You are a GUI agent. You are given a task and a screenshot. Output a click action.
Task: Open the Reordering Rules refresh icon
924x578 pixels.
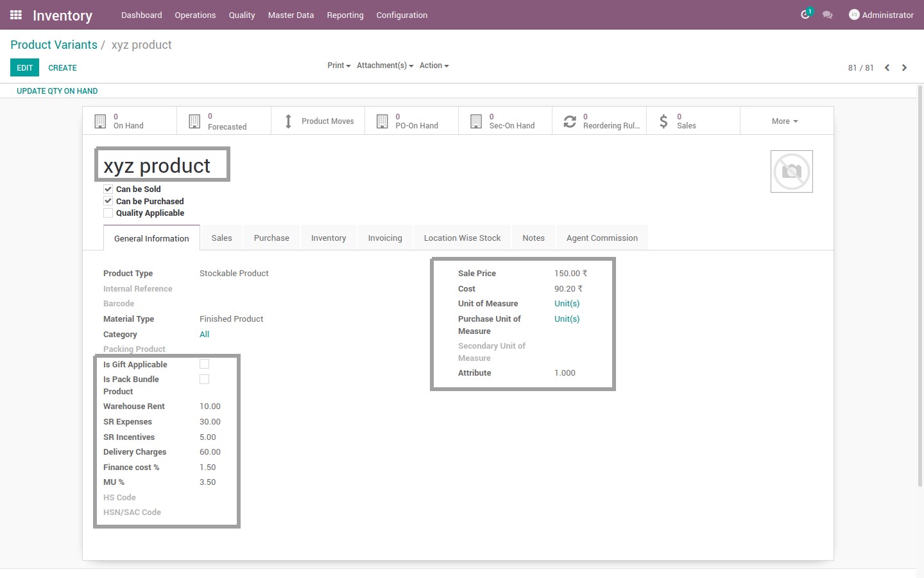point(570,121)
